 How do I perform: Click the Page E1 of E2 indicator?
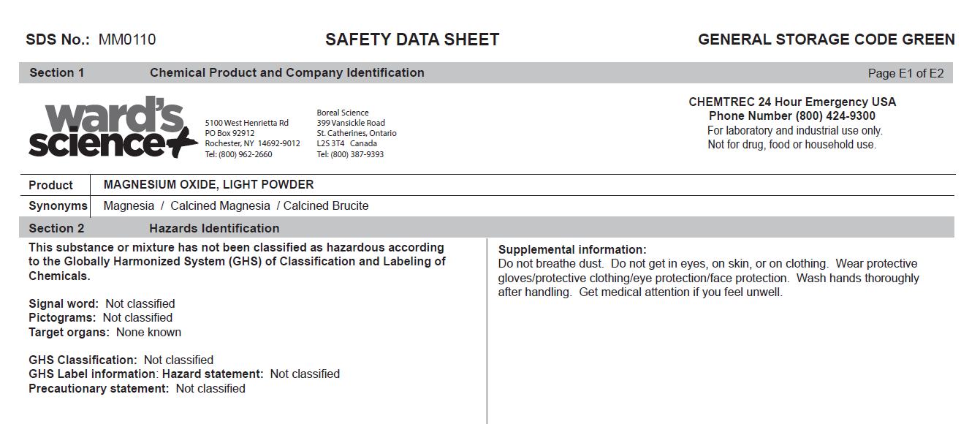[905, 73]
